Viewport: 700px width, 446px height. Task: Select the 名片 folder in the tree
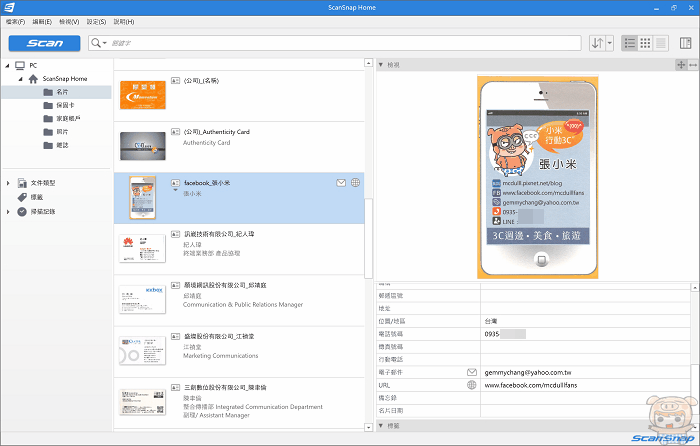62,92
